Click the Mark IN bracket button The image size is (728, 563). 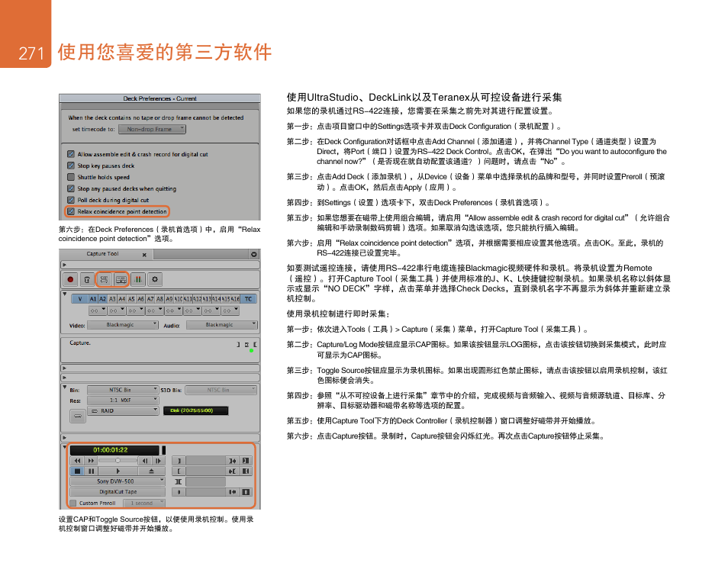179,461
